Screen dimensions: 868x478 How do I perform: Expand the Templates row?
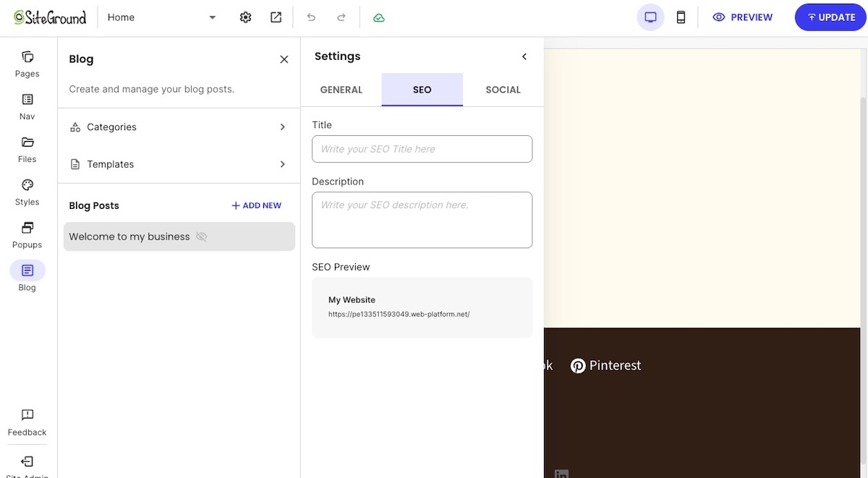(179, 164)
